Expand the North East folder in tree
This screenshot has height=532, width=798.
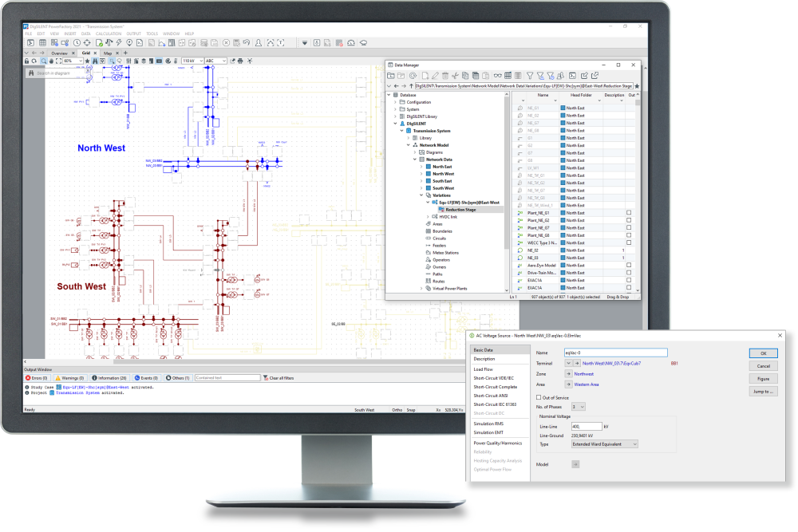[421, 167]
